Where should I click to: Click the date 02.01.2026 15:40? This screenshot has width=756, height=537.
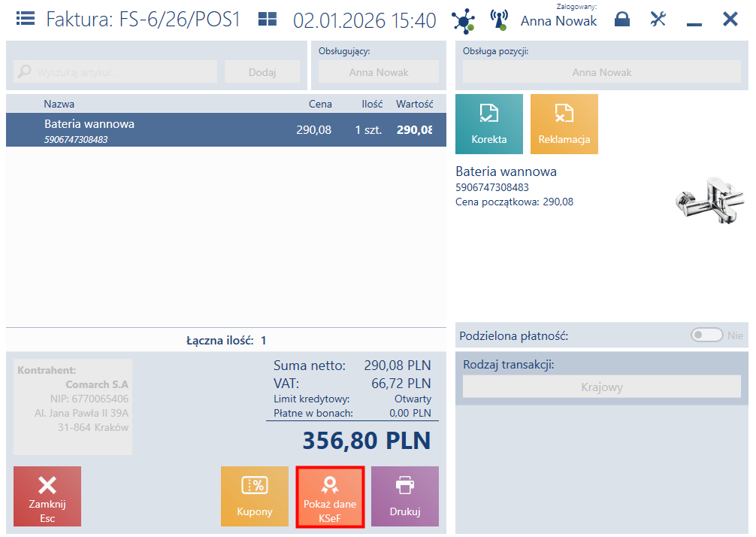tap(364, 20)
